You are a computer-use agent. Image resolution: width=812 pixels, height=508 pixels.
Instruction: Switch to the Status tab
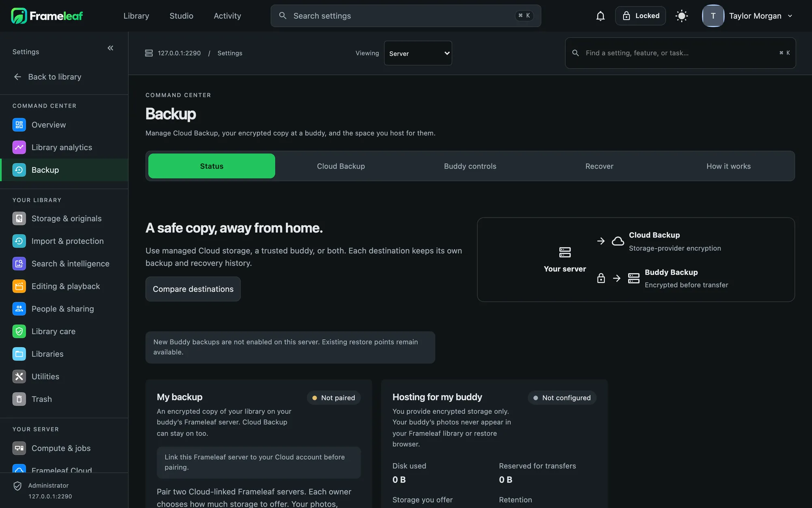point(212,166)
